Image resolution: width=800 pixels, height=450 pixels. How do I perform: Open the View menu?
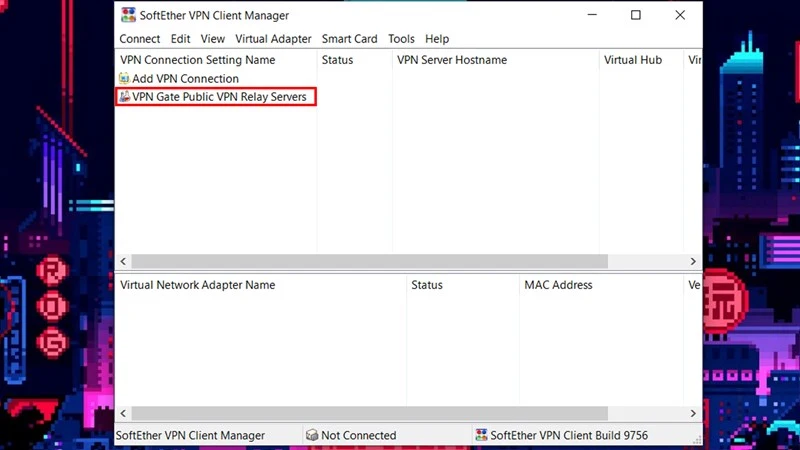[212, 39]
